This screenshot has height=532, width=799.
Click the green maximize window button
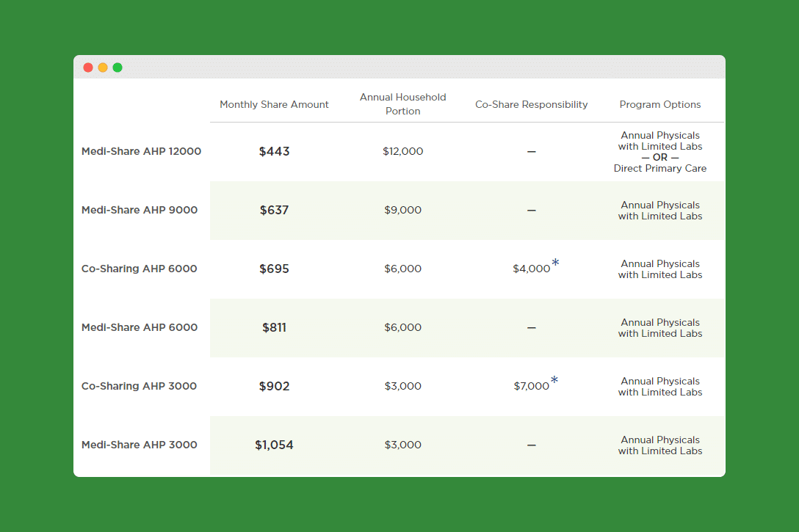[117, 68]
